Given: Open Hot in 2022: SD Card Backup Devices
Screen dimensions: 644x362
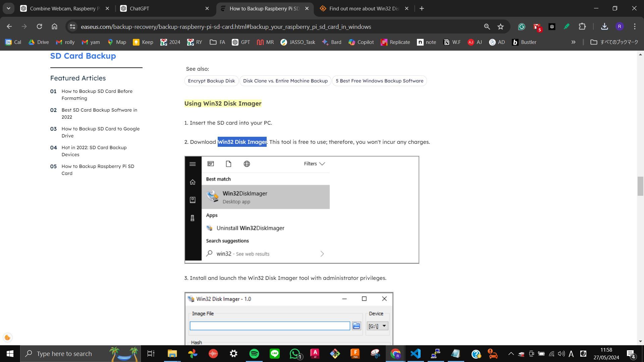Looking at the screenshot, I should (94, 151).
